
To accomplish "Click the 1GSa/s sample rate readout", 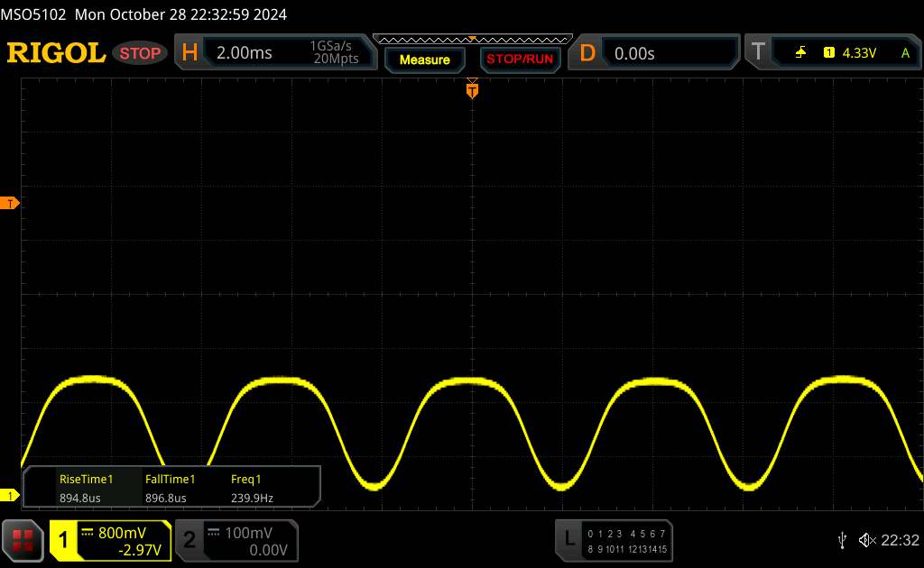I will [x=330, y=46].
